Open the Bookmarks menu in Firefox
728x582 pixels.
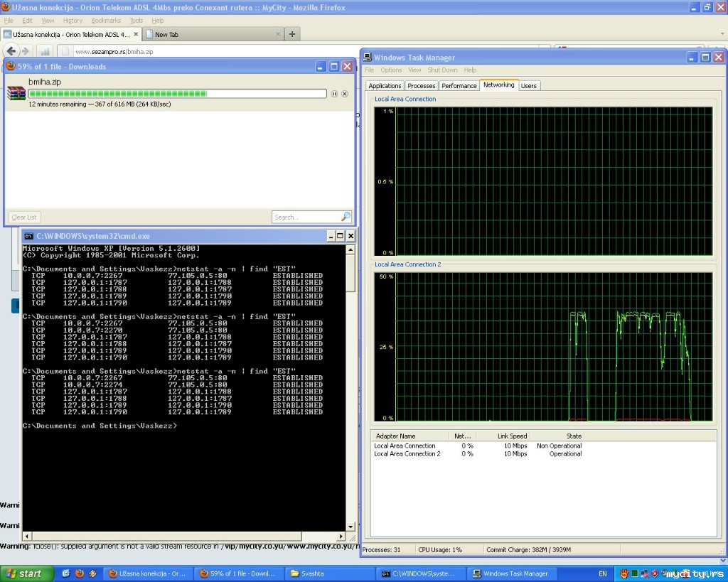click(105, 21)
